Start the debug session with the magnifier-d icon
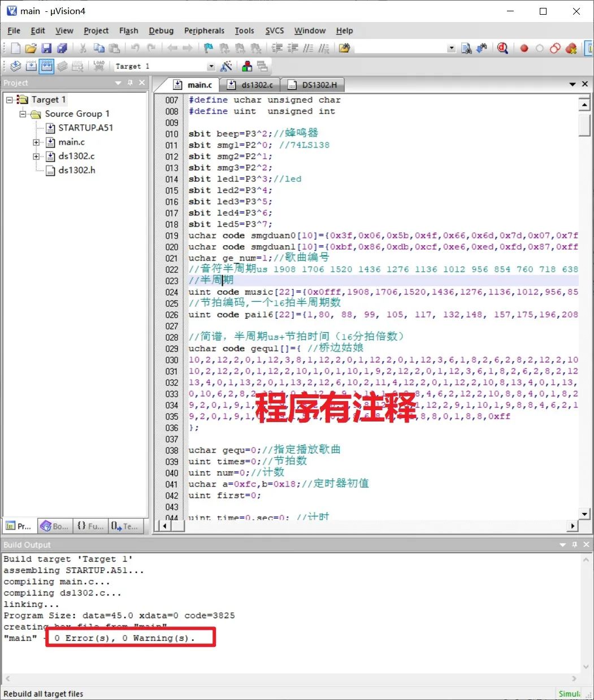 click(502, 49)
